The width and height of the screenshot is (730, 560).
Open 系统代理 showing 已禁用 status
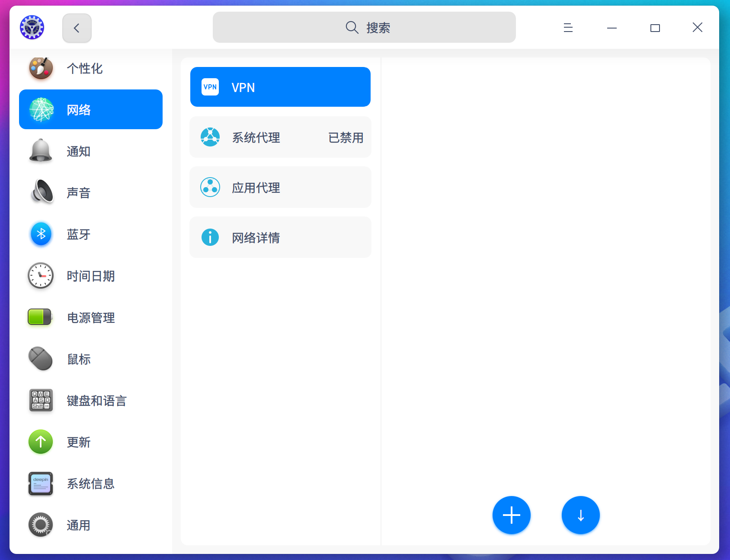coord(280,137)
